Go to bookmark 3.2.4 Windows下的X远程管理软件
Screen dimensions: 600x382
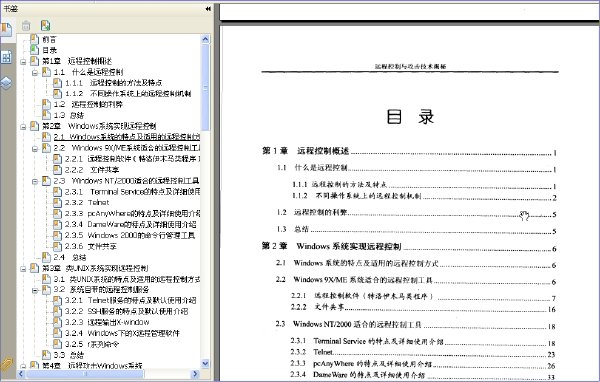point(122,333)
